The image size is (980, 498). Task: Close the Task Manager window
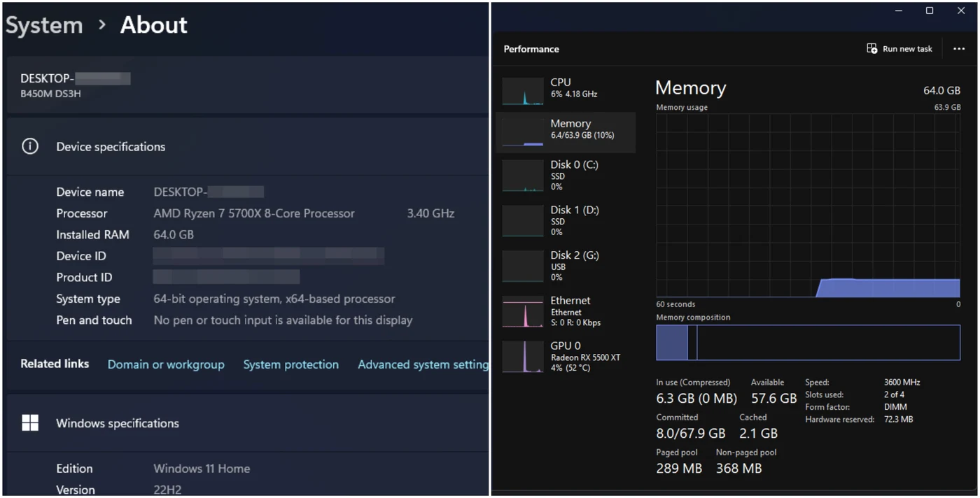click(961, 10)
